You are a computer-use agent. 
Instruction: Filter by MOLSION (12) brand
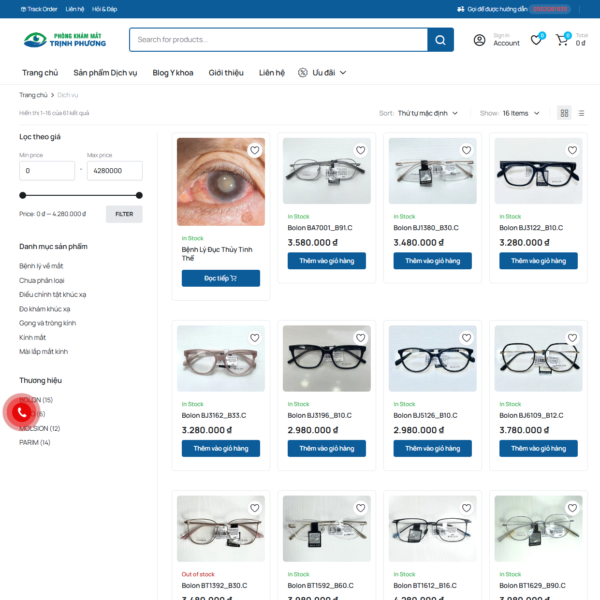(40, 428)
